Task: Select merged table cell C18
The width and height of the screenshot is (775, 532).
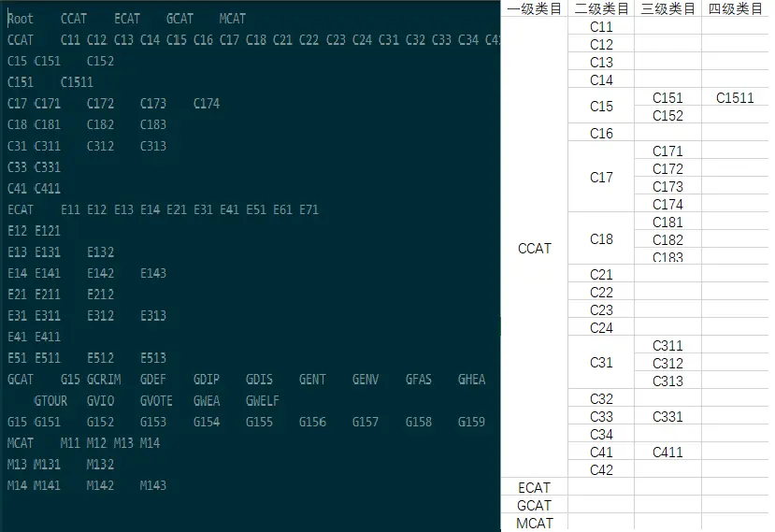Action: 601,238
